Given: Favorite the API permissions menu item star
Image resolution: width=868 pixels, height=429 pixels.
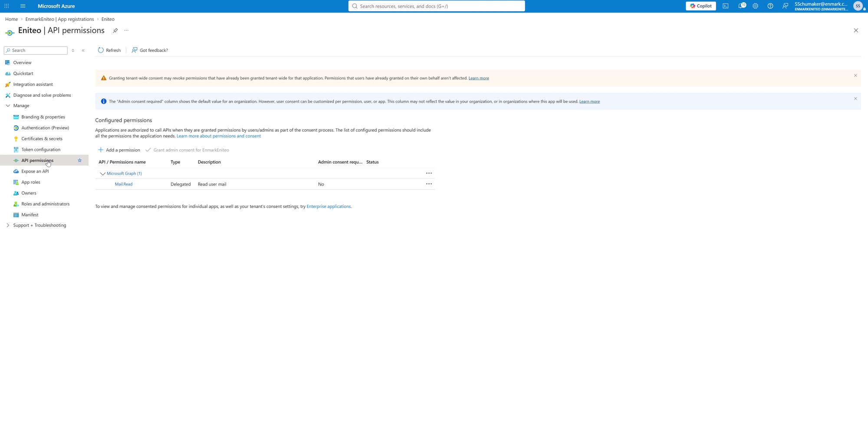Looking at the screenshot, I should (x=79, y=160).
